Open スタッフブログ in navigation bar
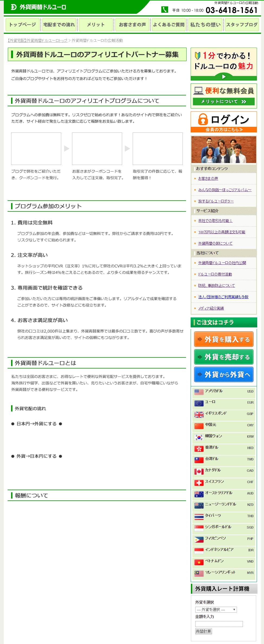The width and height of the screenshot is (264, 644). 242,25
